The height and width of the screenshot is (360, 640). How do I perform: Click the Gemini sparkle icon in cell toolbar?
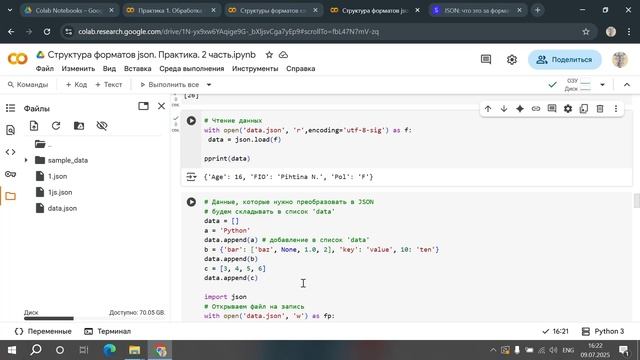[x=520, y=109]
